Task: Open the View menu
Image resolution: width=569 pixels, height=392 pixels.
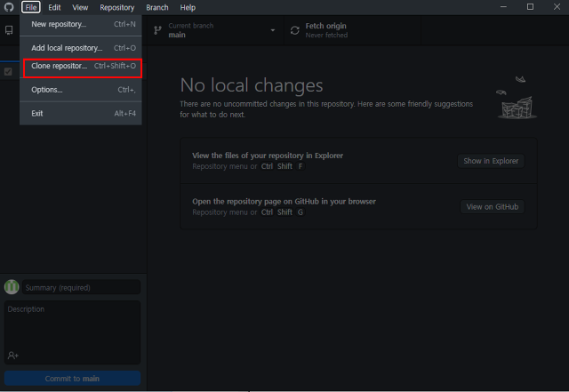Action: [80, 7]
